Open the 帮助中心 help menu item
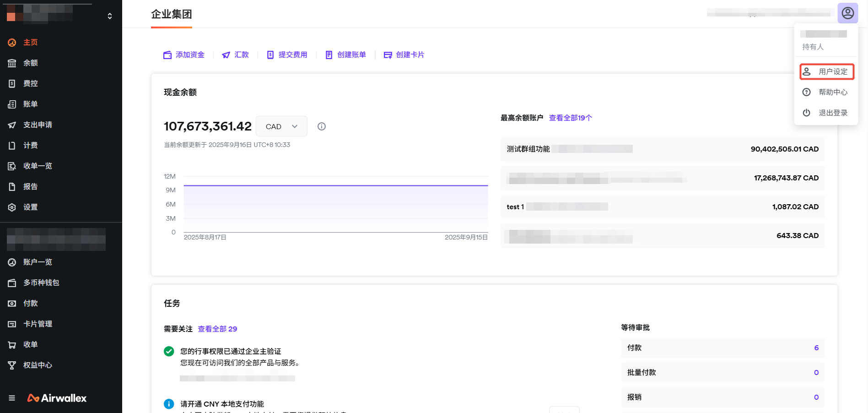 (826, 92)
